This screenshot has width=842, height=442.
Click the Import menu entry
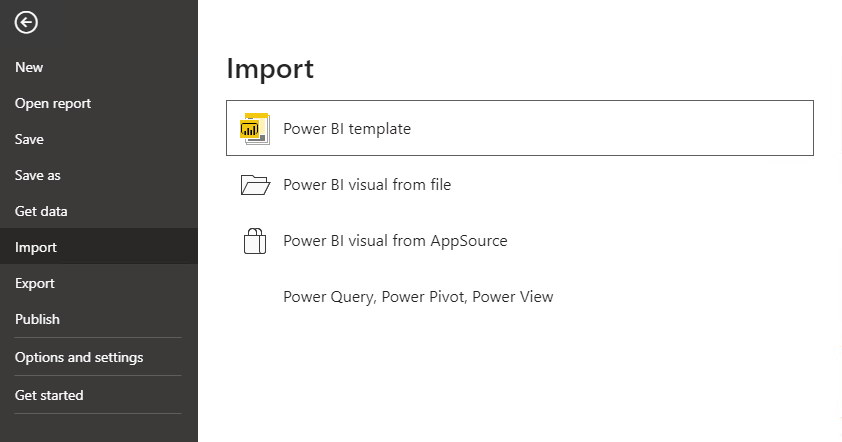tap(36, 247)
